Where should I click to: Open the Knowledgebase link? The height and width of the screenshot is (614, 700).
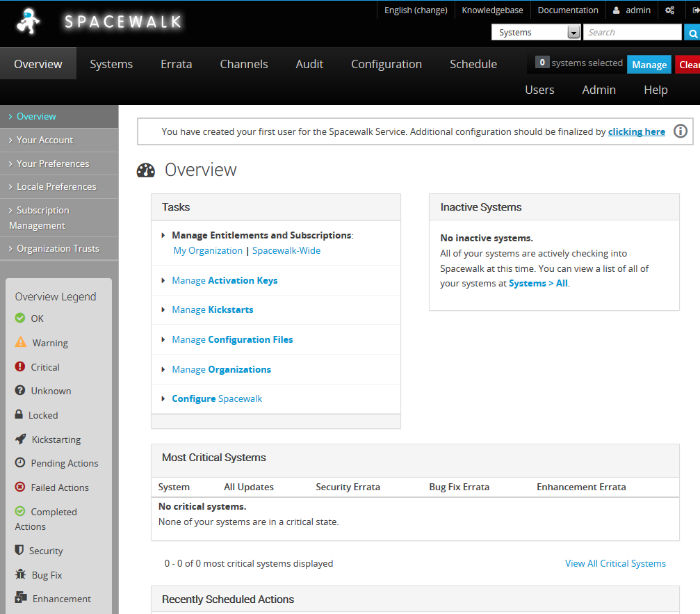click(x=492, y=10)
